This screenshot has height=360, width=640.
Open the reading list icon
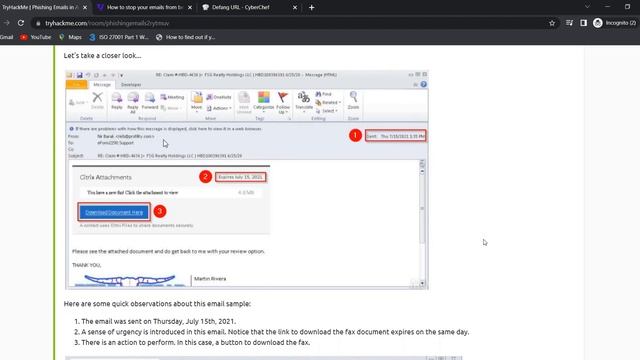pyautogui.click(x=569, y=23)
